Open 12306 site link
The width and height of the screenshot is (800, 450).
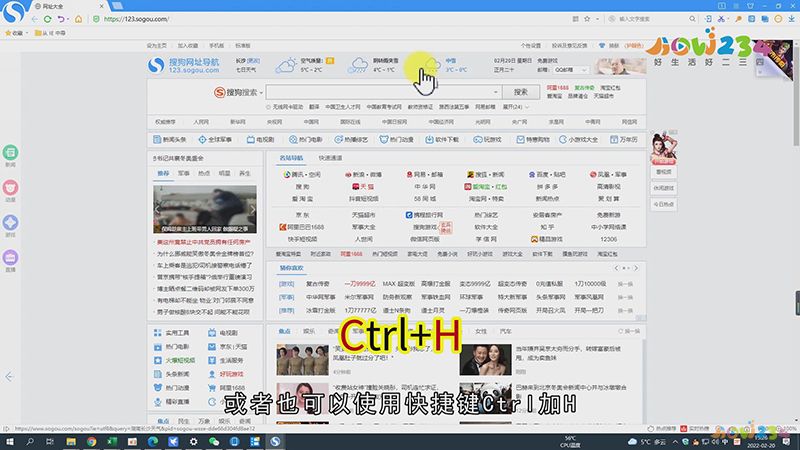tap(609, 239)
